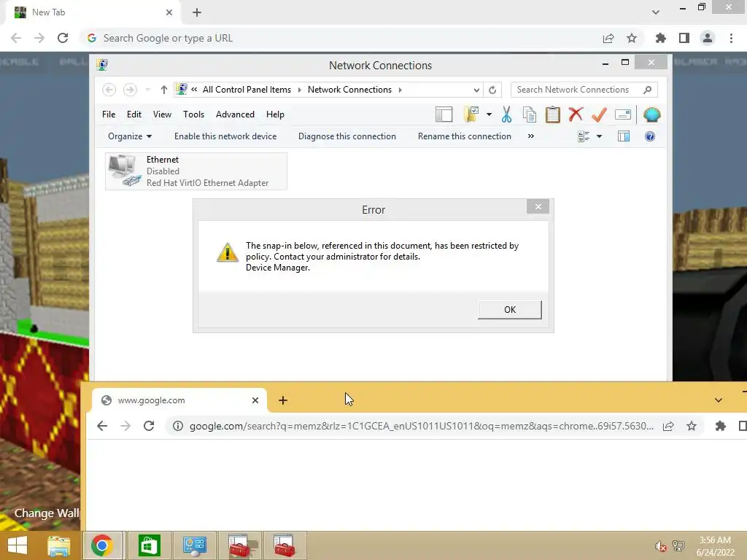Expand the Organize dropdown
Screen dimensions: 747x560
click(x=130, y=136)
